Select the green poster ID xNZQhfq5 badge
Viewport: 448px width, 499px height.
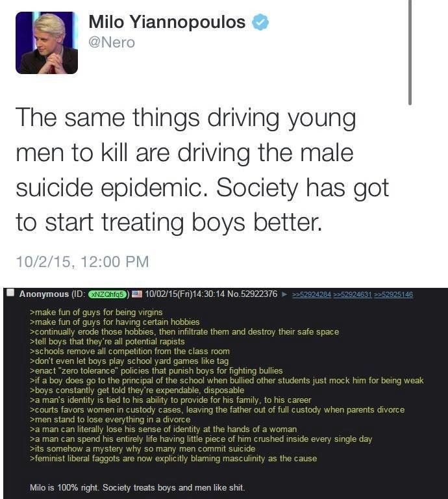pyautogui.click(x=108, y=294)
